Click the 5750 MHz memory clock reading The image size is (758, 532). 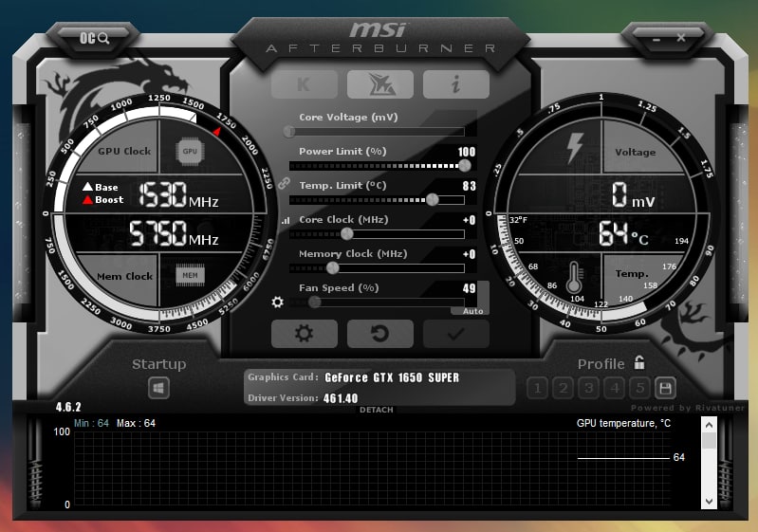click(x=174, y=233)
